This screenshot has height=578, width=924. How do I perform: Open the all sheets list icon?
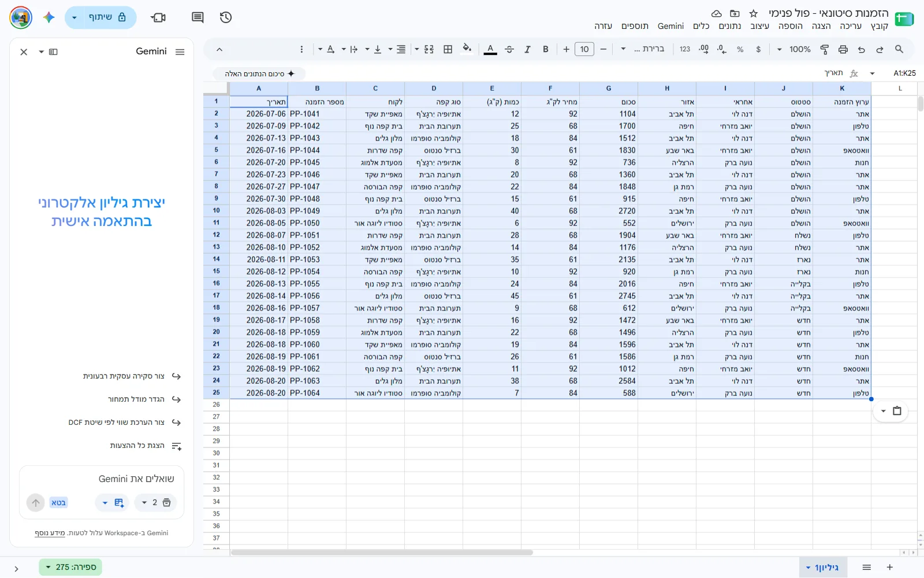pyautogui.click(x=866, y=568)
